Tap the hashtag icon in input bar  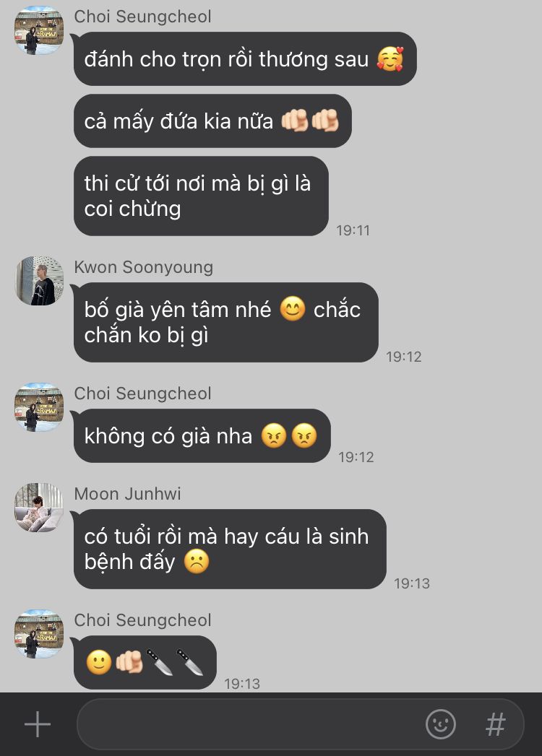pyautogui.click(x=495, y=724)
